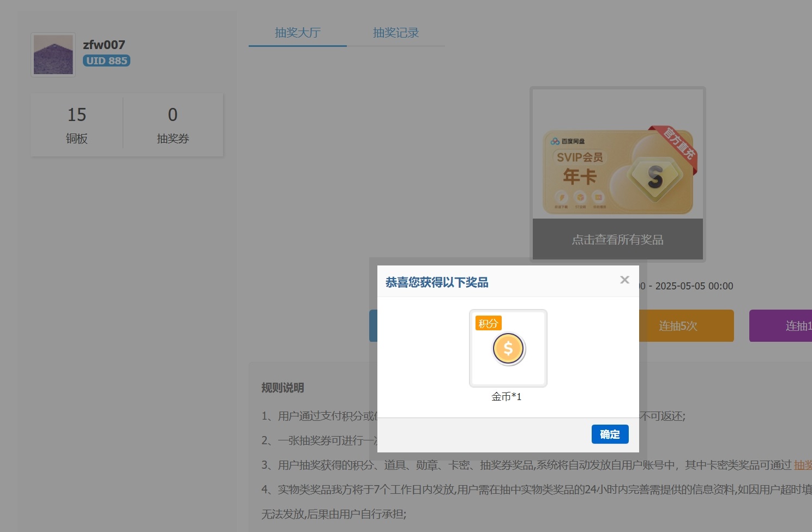Open 点击查看所有奖品 to view all prizes

pos(617,239)
